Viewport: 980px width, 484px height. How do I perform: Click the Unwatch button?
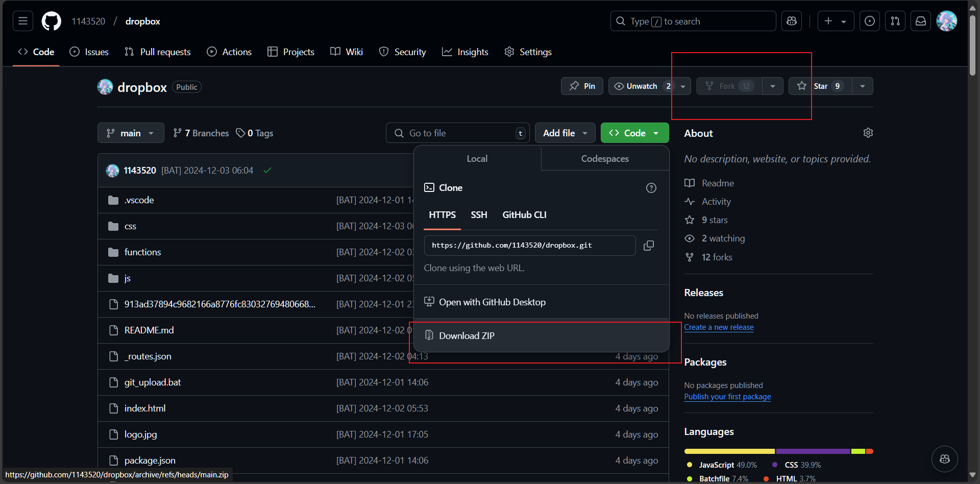641,86
